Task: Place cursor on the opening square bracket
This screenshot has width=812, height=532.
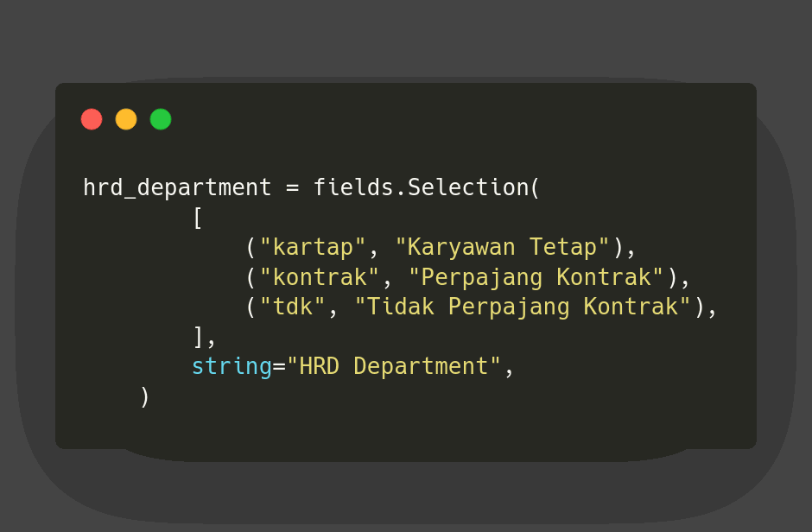Action: tap(198, 218)
